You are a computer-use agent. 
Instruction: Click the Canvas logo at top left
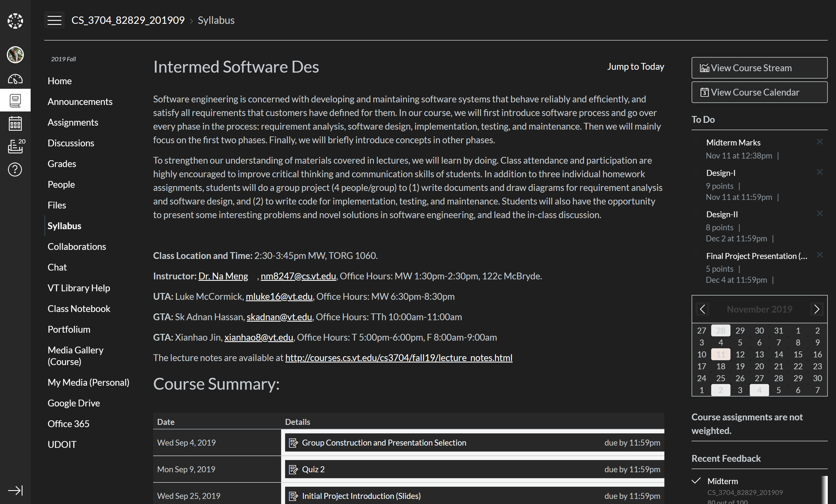tap(15, 21)
